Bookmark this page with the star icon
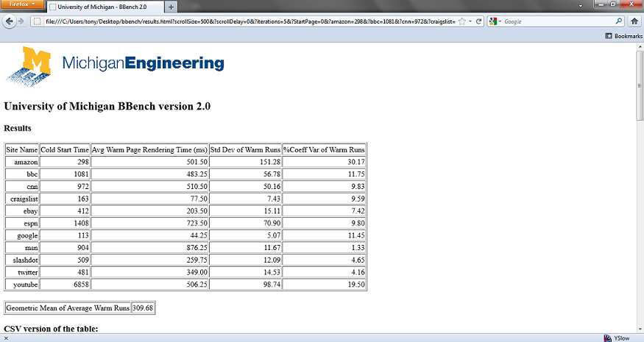Viewport: 644px width, 342px height. coord(461,21)
